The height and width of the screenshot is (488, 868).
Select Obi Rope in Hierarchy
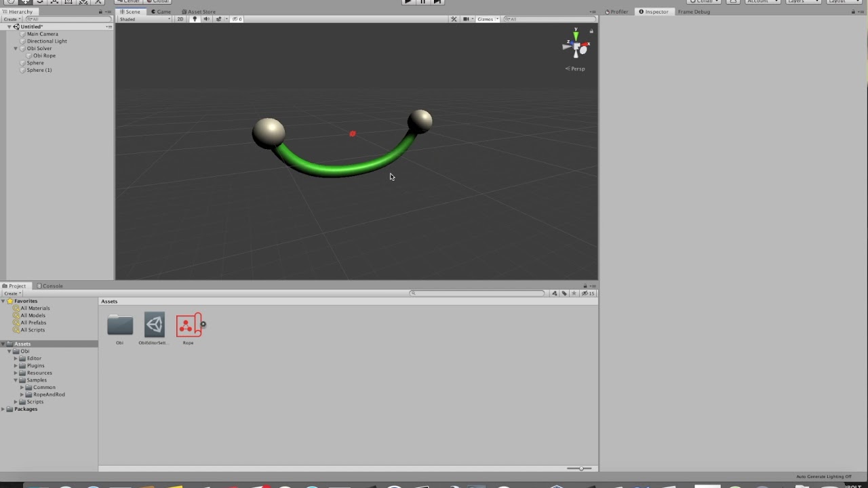point(44,56)
